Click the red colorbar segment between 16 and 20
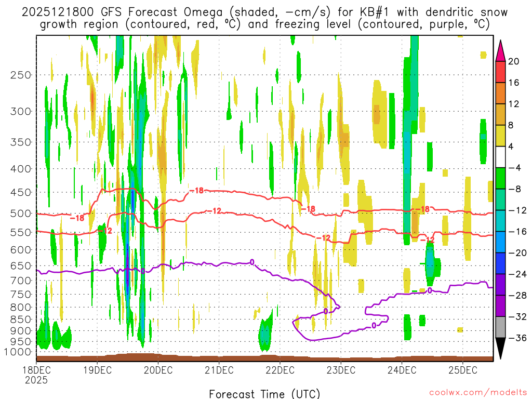The image size is (532, 399). [500, 72]
